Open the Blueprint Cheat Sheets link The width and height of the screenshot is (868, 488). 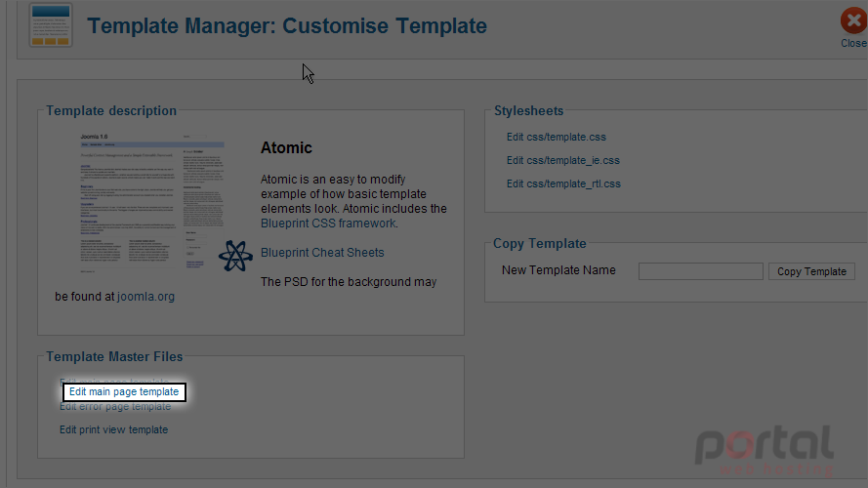coord(322,253)
